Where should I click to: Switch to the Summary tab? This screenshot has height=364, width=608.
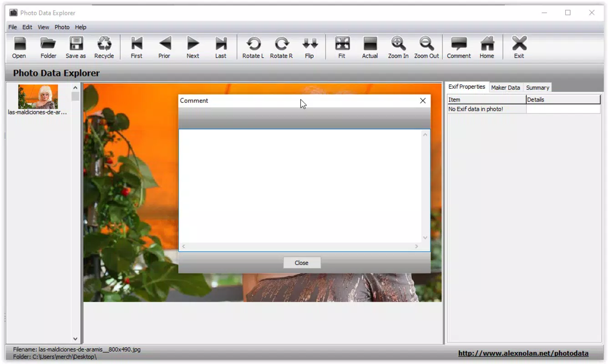[x=537, y=88]
